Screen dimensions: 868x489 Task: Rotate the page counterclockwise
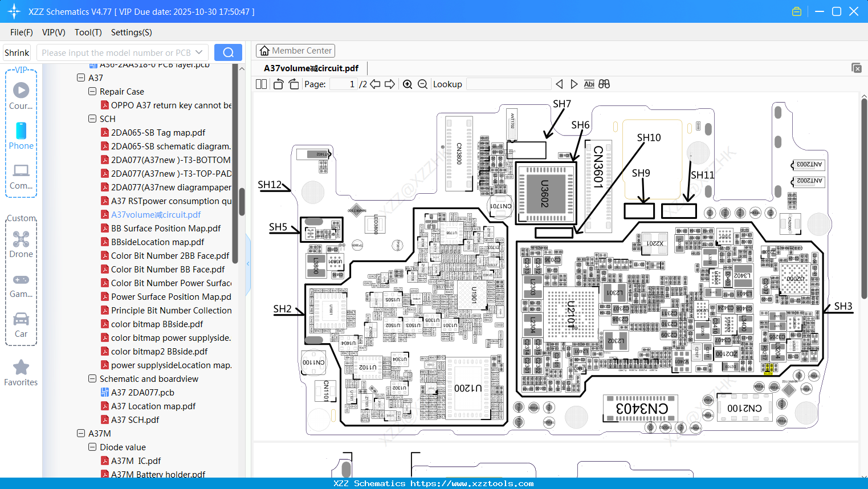pyautogui.click(x=278, y=84)
